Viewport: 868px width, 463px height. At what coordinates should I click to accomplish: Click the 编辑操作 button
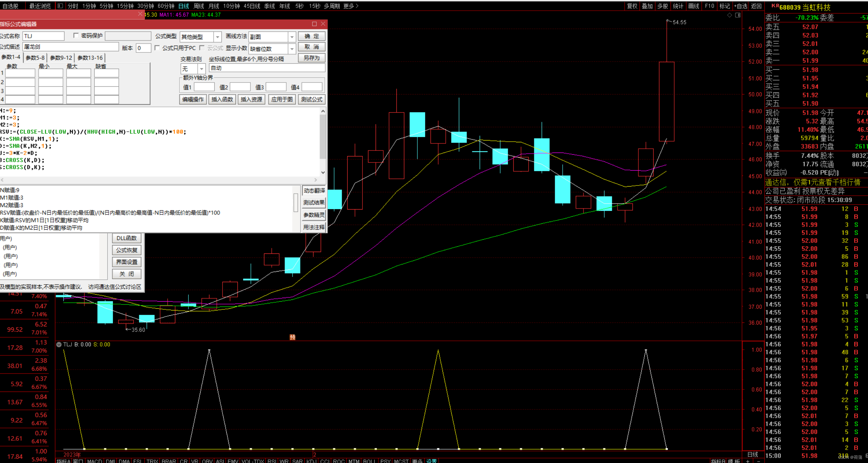coord(193,99)
